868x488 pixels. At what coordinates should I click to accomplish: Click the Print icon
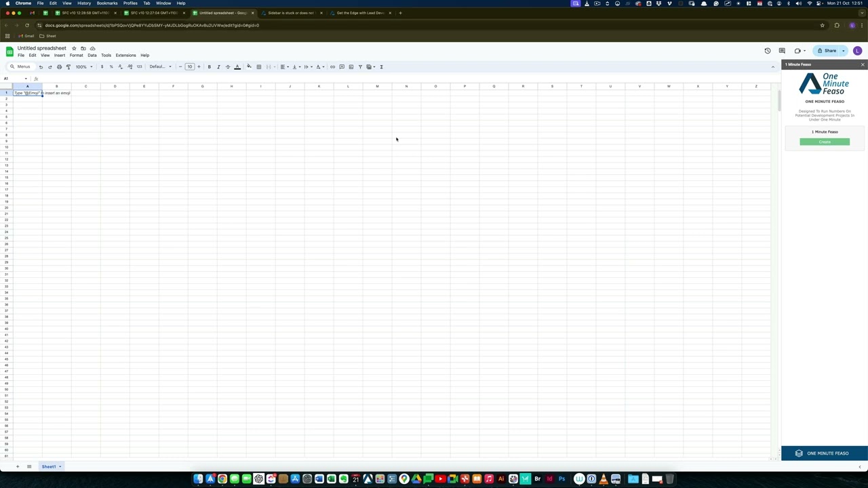click(59, 66)
